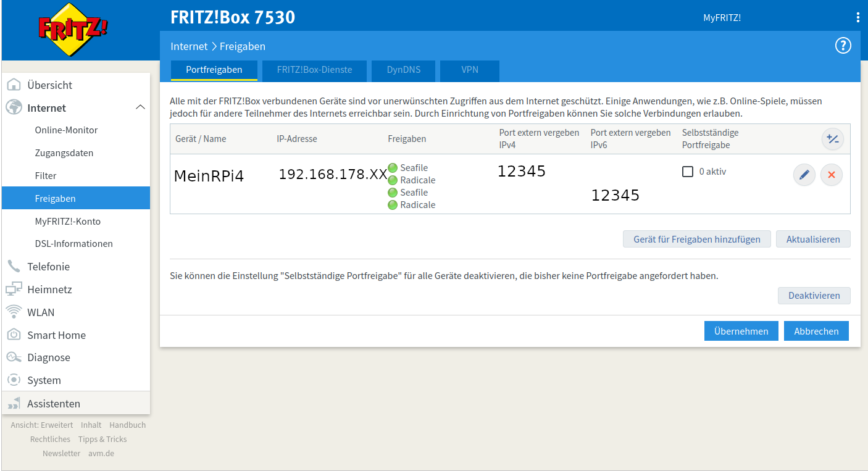The height and width of the screenshot is (471, 868).
Task: Open the Heimnetz menu label
Action: 49,290
